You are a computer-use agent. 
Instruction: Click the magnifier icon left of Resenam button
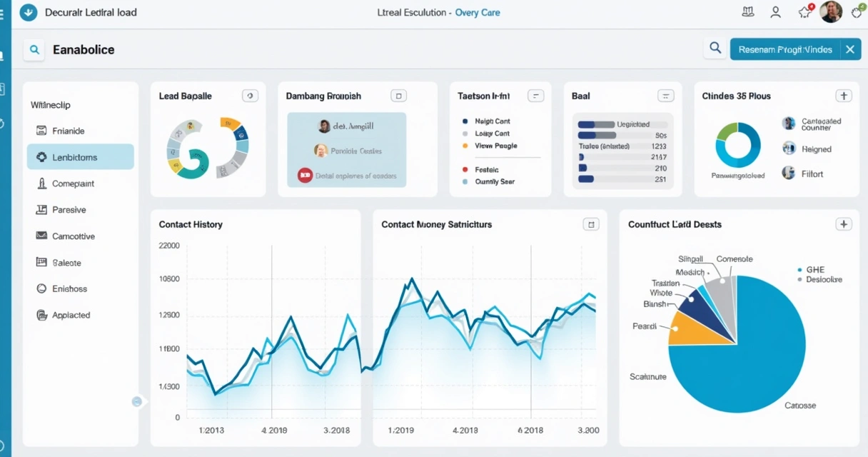pyautogui.click(x=715, y=49)
